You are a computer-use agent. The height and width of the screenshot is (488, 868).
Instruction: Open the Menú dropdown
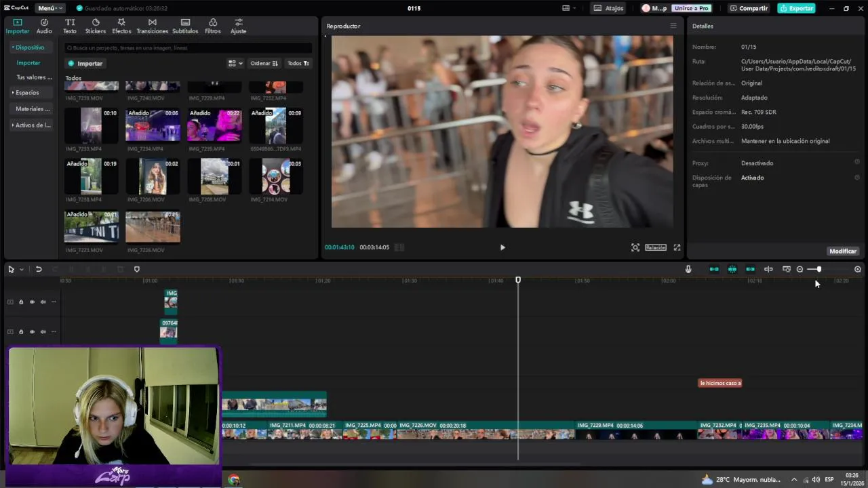point(50,8)
